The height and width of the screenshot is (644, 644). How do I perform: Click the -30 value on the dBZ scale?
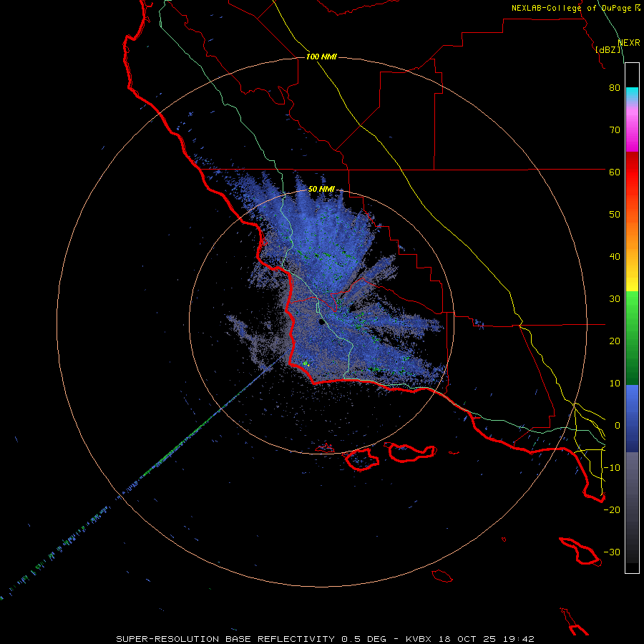pos(612,552)
